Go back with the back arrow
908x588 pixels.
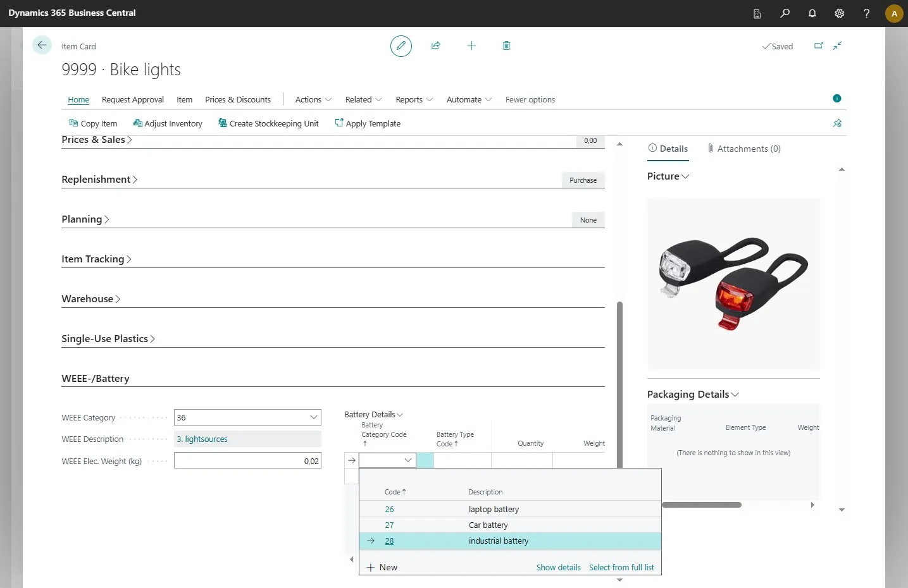(x=42, y=45)
